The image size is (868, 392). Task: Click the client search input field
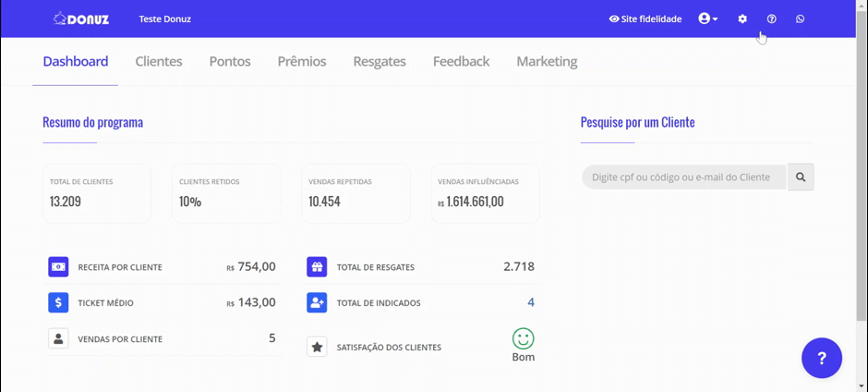[683, 177]
